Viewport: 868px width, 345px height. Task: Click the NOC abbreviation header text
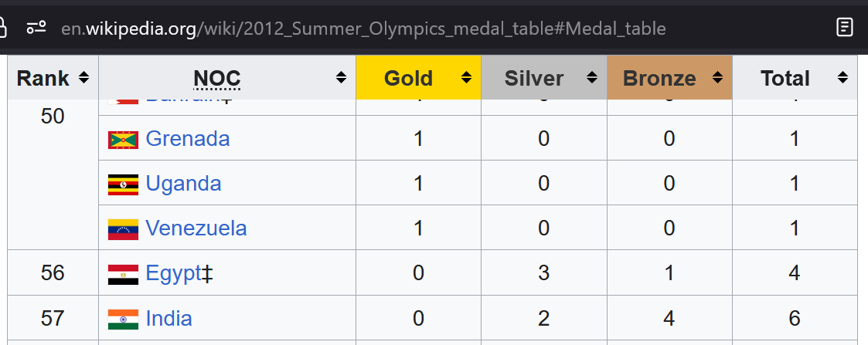pos(216,79)
